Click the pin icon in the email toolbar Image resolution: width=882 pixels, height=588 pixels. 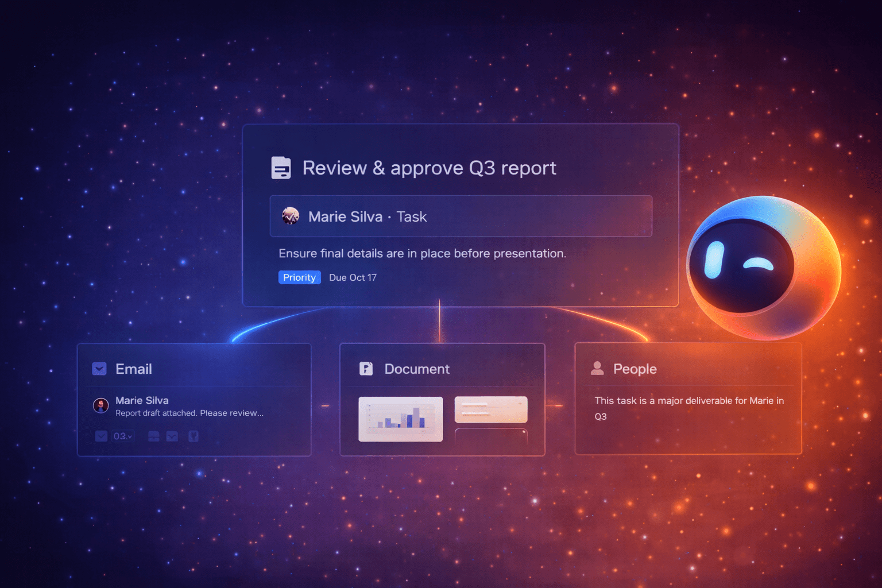(194, 436)
